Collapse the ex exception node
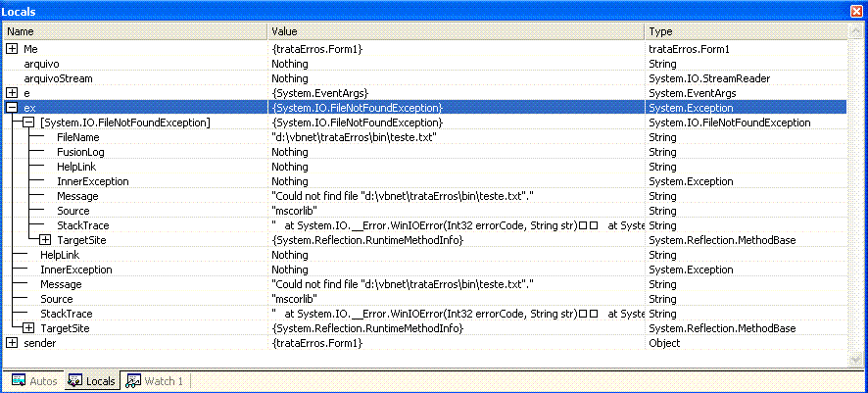The width and height of the screenshot is (868, 393). pyautogui.click(x=12, y=108)
